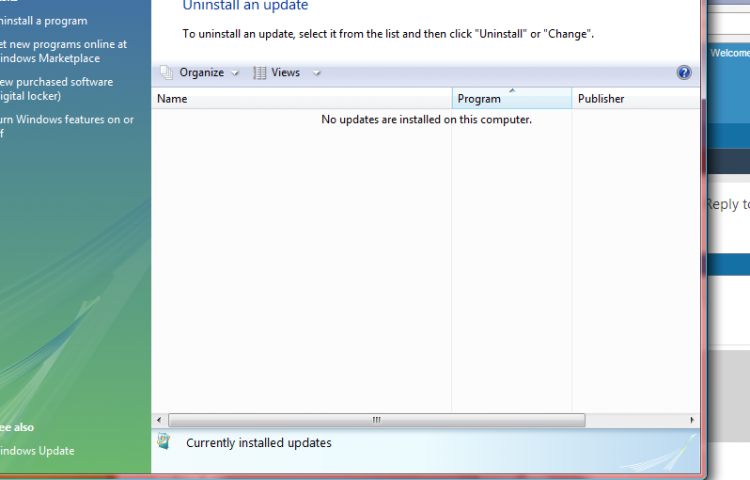Click the horizontal scrollbar right arrow
The height and width of the screenshot is (480, 750).
(693, 420)
